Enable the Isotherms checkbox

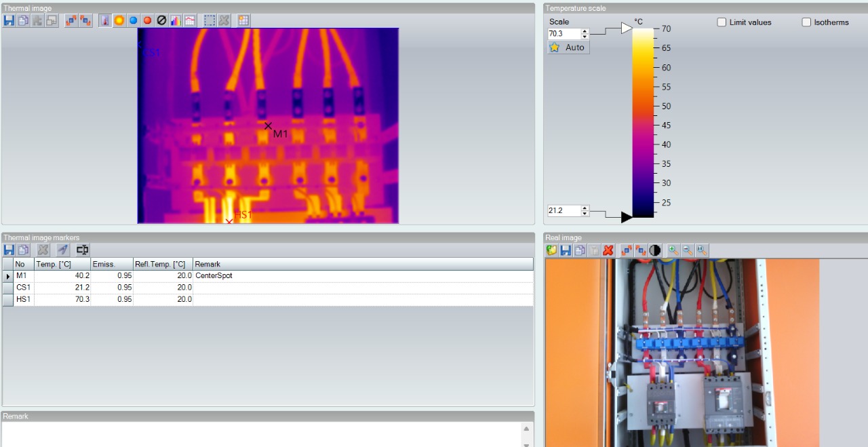pos(806,22)
